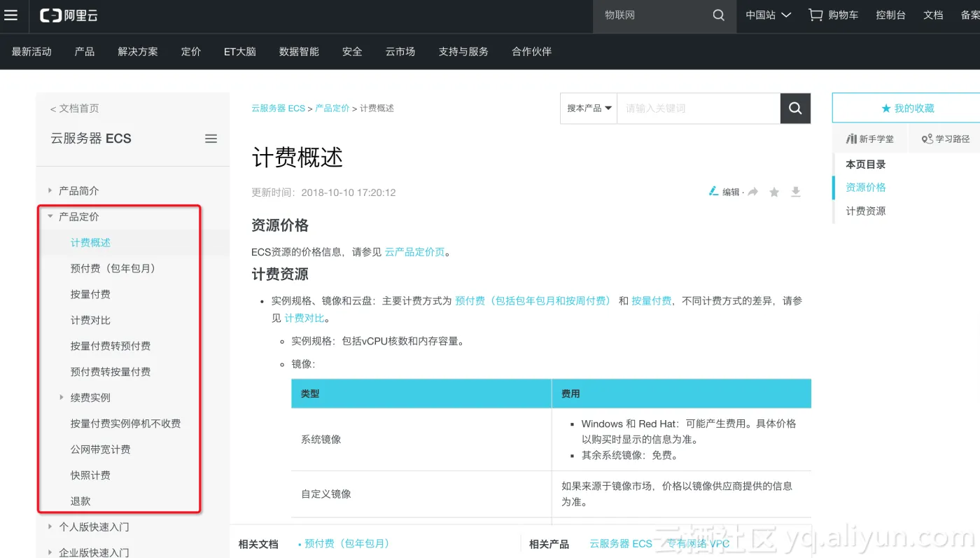Open 学习路径 route icon
980x558 pixels.
[927, 139]
